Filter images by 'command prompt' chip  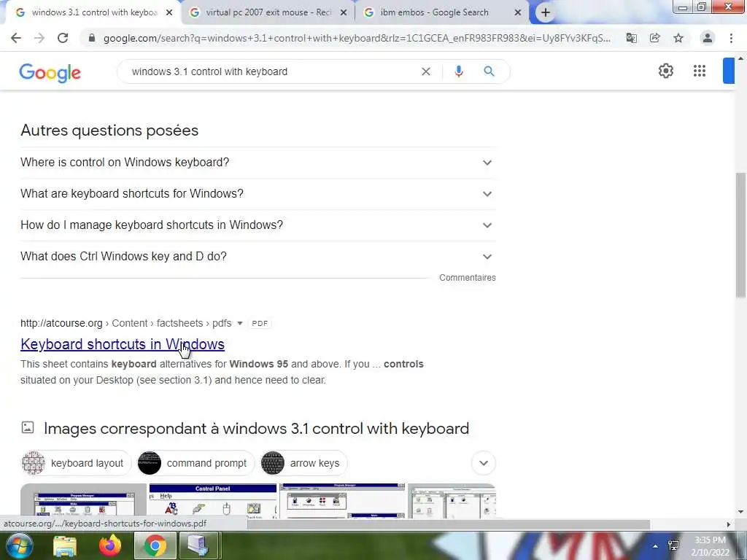coord(196,463)
